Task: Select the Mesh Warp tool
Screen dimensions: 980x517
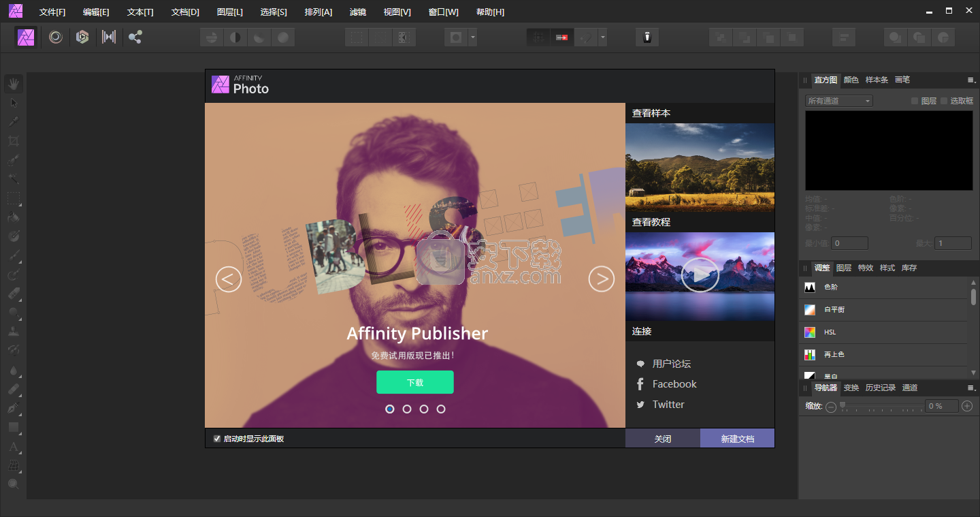Action: 14,466
